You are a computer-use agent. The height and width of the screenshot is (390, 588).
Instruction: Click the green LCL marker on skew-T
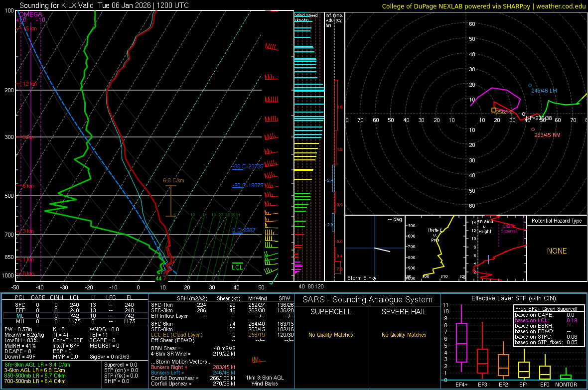(237, 266)
